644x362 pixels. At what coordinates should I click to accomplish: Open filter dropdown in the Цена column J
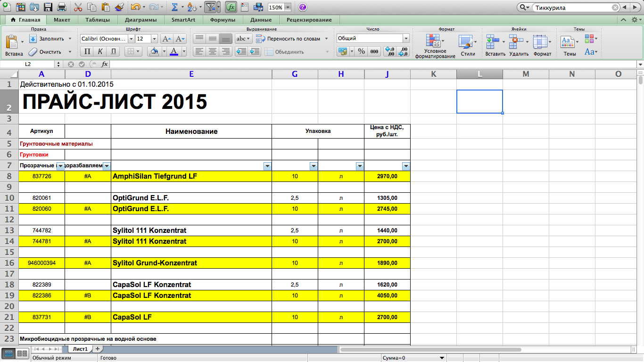tap(406, 166)
